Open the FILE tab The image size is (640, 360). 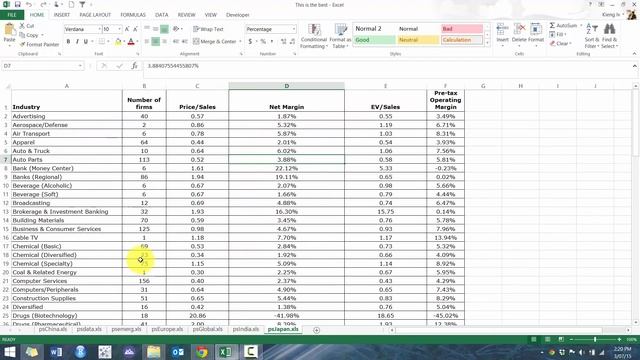pos(12,15)
